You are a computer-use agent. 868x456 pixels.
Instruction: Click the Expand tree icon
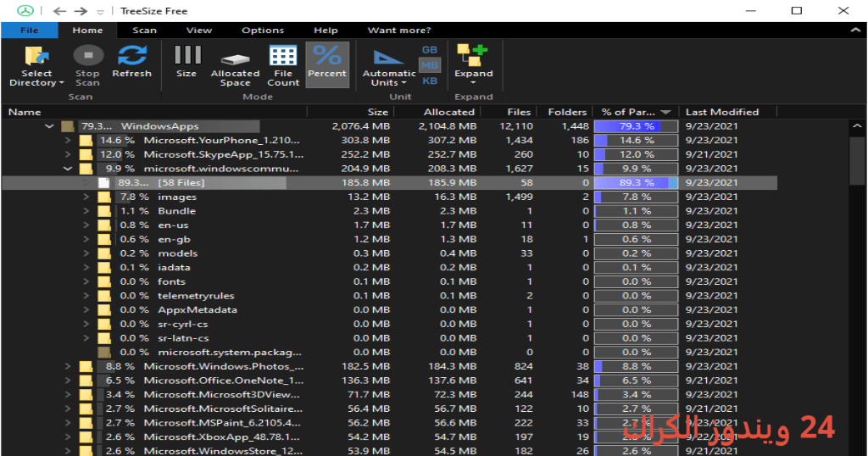[472, 55]
